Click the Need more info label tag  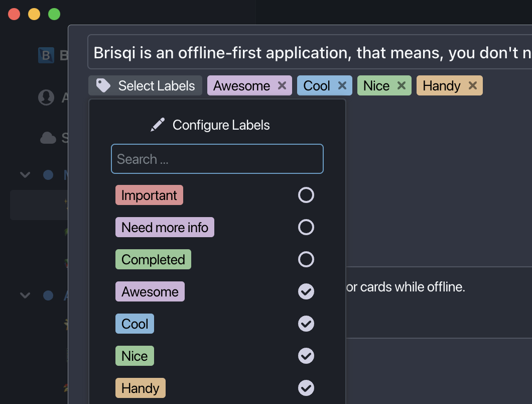click(x=165, y=227)
